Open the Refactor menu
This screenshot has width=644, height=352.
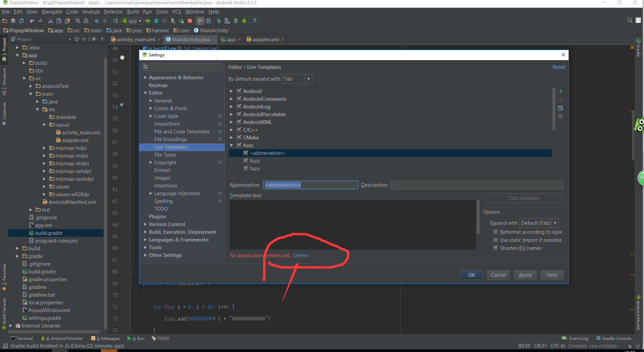(113, 12)
